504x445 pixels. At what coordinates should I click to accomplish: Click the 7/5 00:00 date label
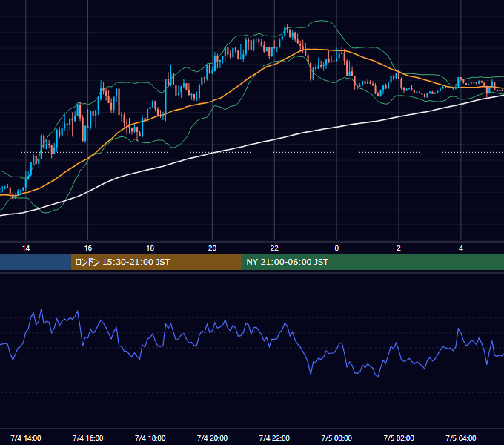(x=336, y=438)
